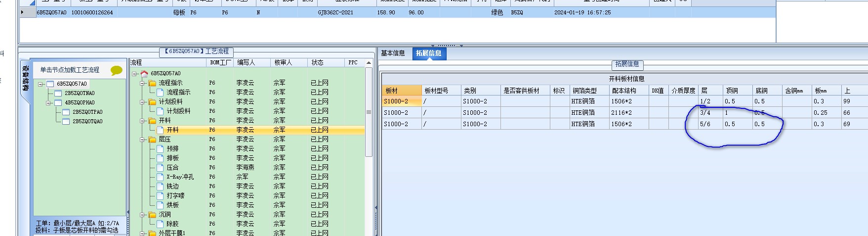Collapse the 计划投料 group expander

(143, 102)
